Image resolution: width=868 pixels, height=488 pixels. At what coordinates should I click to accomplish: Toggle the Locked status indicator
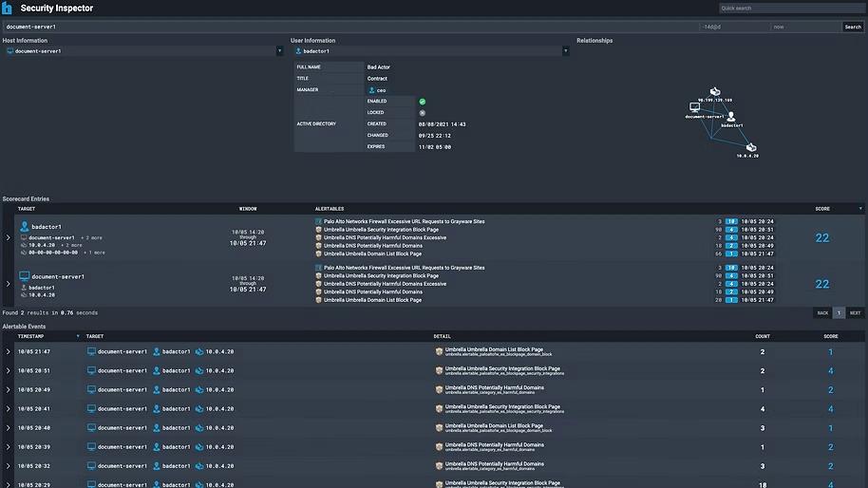[x=423, y=112]
